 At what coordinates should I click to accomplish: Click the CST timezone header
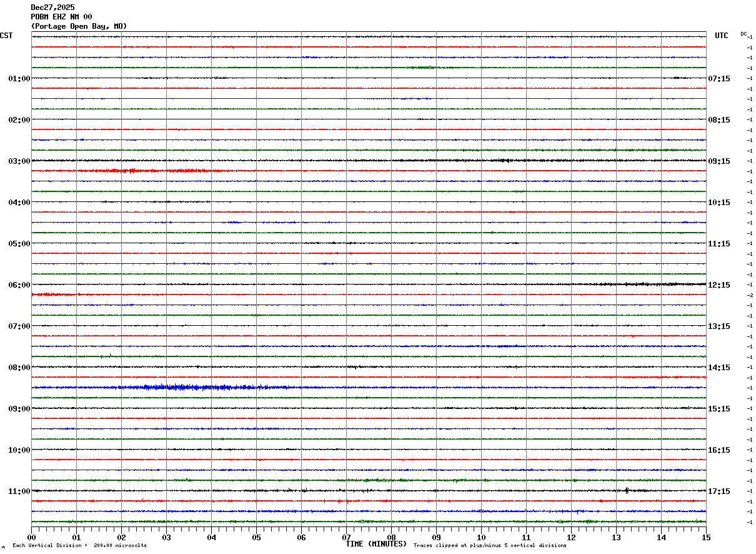pos(6,36)
